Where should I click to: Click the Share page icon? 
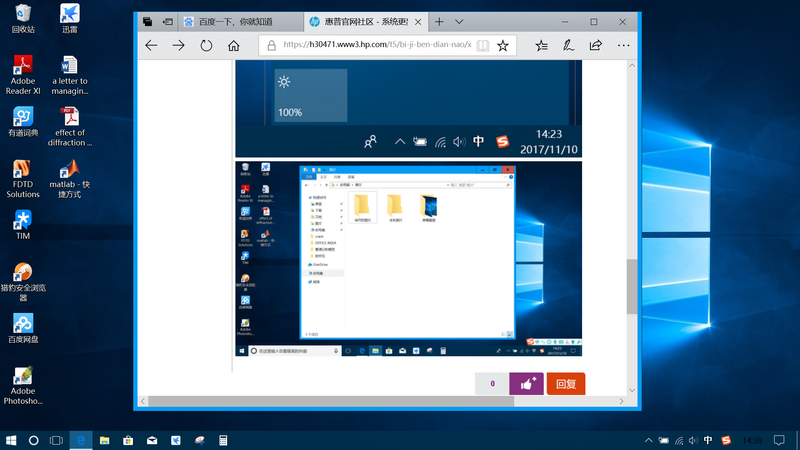pyautogui.click(x=596, y=45)
